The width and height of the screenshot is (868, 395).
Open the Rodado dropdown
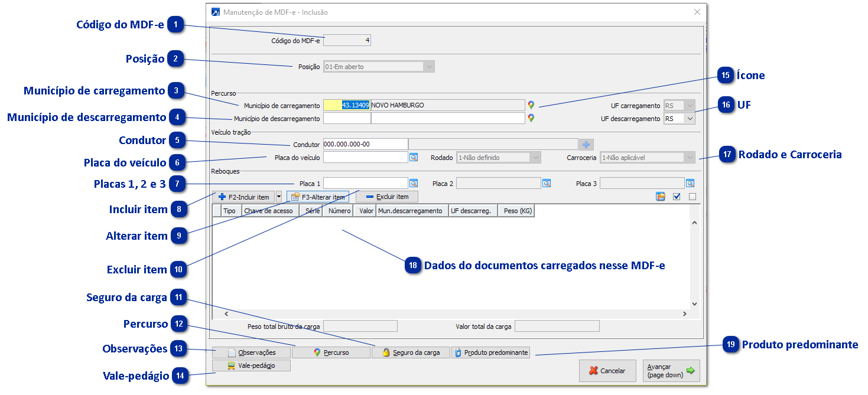click(535, 158)
